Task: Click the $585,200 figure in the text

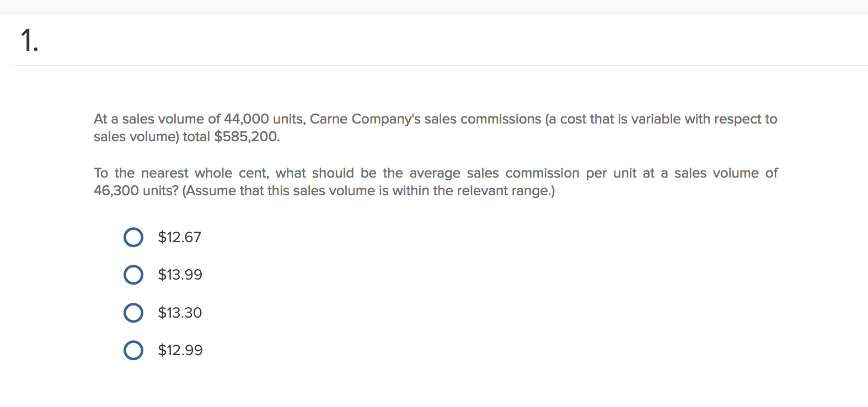Action: tap(247, 136)
